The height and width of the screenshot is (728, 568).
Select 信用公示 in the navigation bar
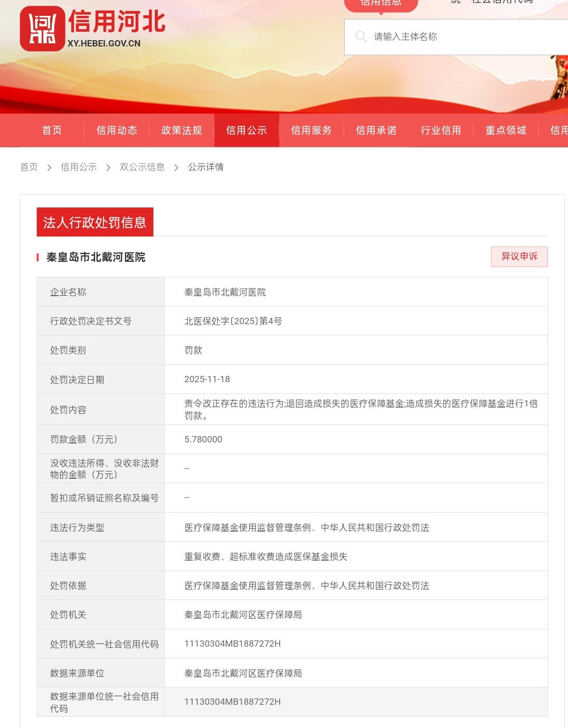(x=247, y=130)
